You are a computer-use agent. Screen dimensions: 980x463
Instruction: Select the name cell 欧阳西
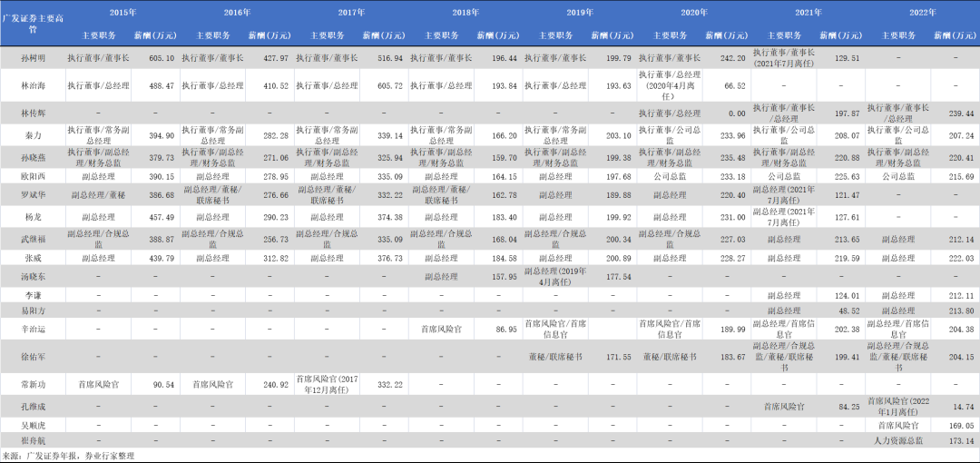33,176
